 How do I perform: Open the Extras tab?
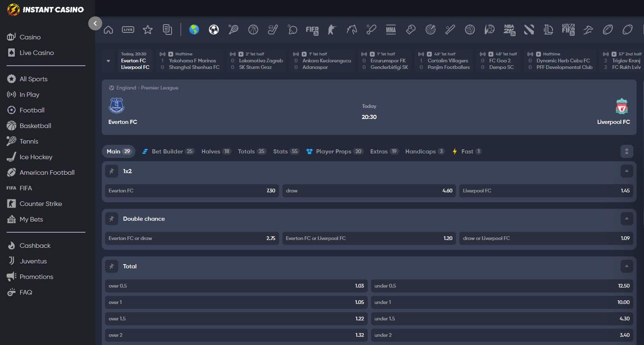384,151
